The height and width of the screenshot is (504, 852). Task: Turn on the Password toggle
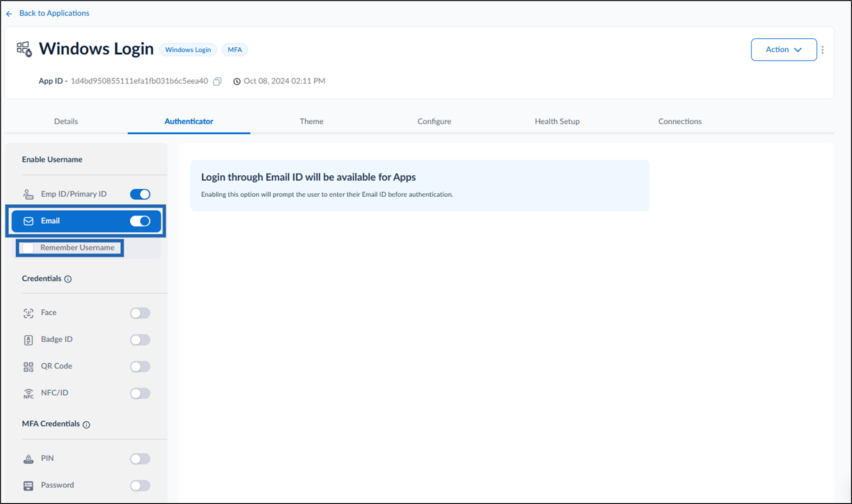click(x=140, y=485)
